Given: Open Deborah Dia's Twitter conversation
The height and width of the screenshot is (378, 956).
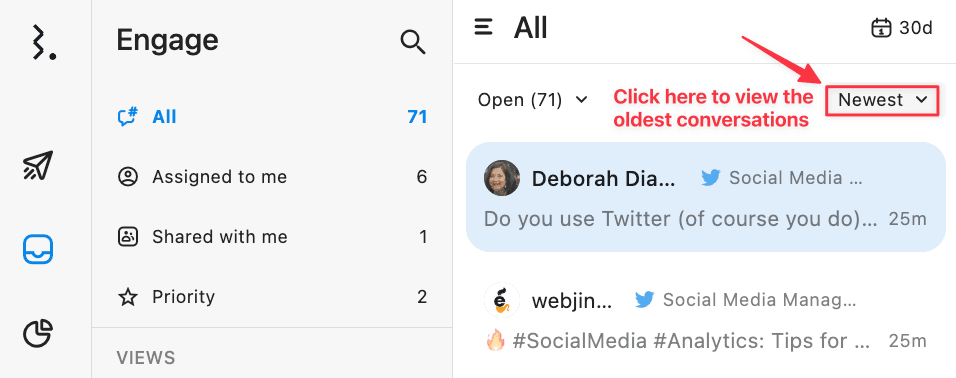Looking at the screenshot, I should 706,197.
